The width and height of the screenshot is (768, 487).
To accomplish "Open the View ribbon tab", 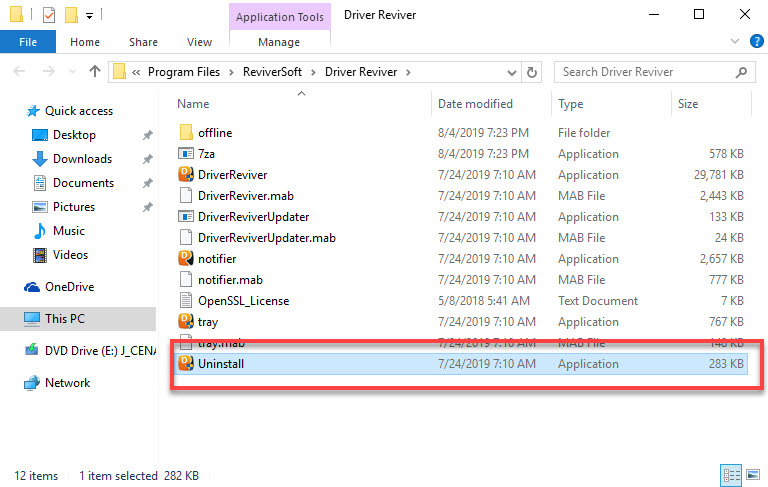I will 199,42.
